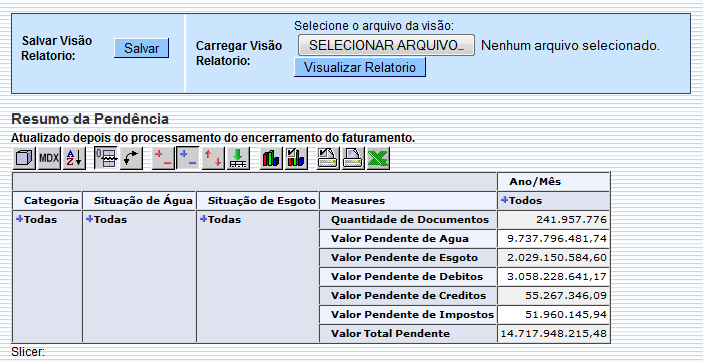Select the Valor Pendente de Impostos label
This screenshot has width=703, height=361.
(x=408, y=314)
